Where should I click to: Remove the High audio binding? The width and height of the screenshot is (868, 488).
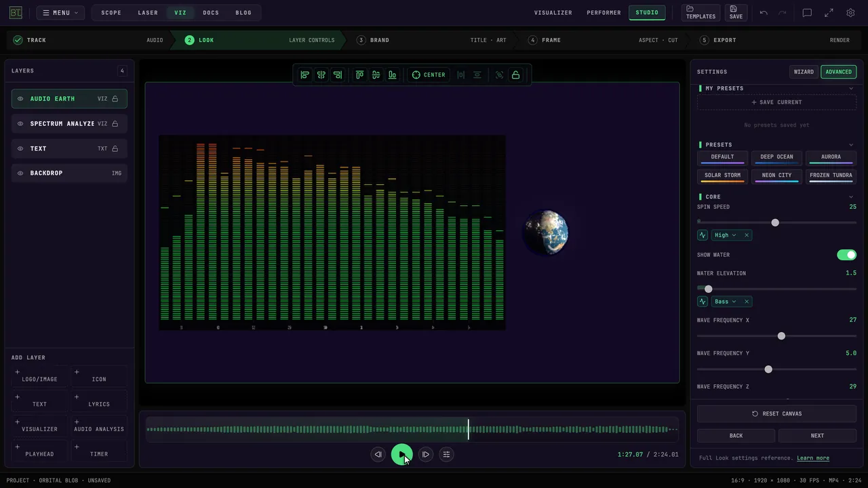click(x=747, y=235)
